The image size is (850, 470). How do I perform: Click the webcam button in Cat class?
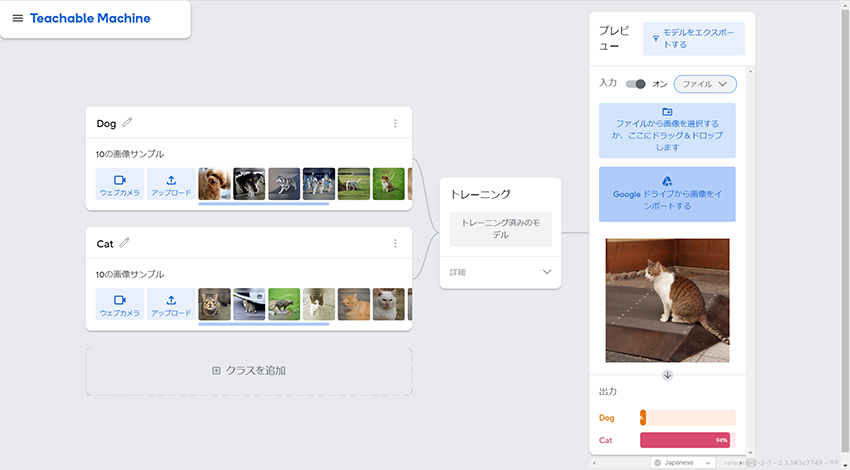point(120,304)
